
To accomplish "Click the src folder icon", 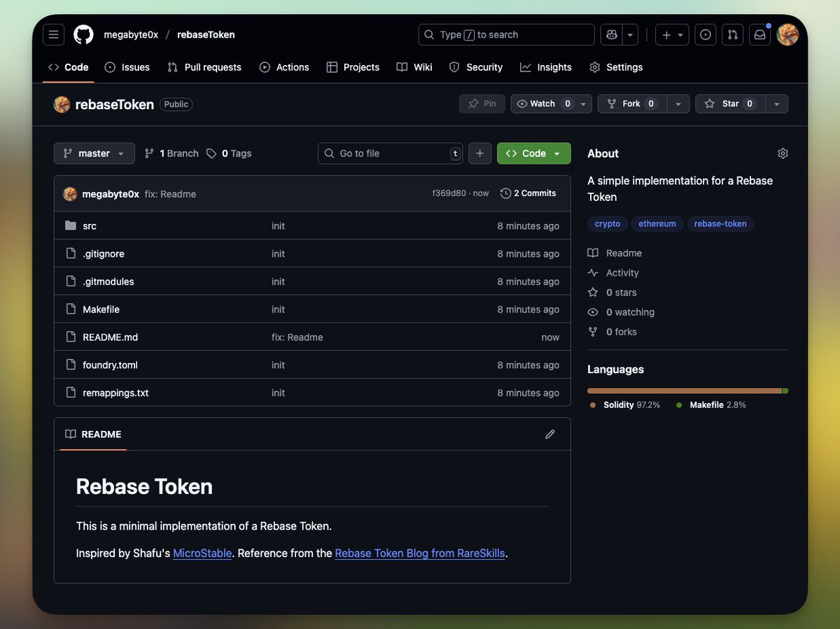I will click(70, 225).
